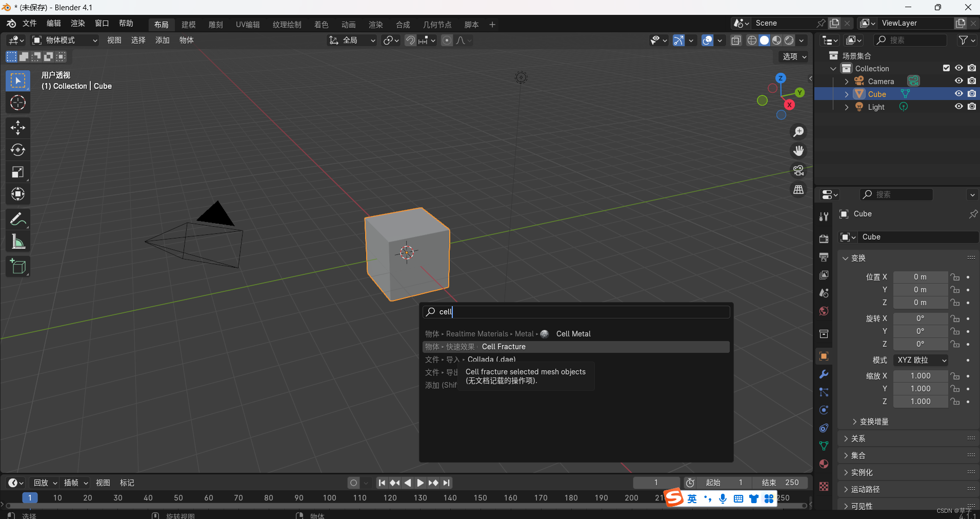Open the 文件 File menu
The height and width of the screenshot is (519, 980).
(30, 24)
